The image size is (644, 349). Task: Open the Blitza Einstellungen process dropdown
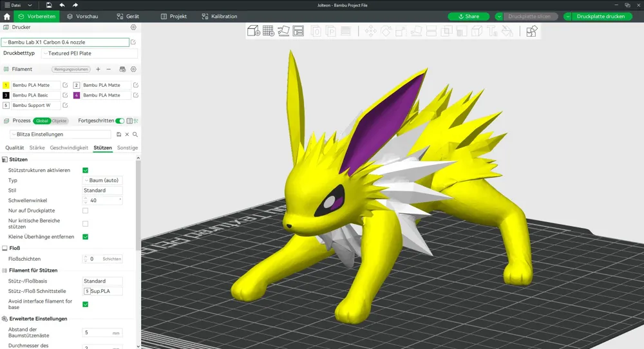click(61, 135)
